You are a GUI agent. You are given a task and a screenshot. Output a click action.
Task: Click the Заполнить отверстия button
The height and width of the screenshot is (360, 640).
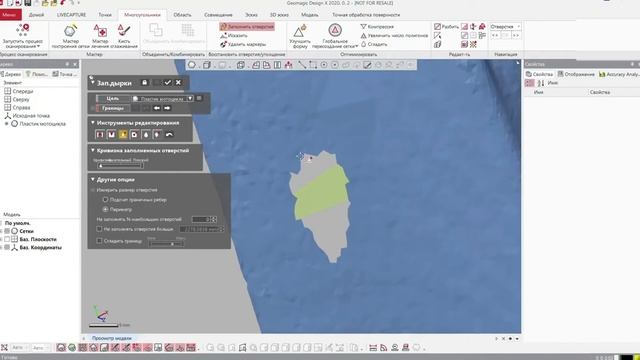pos(247,27)
